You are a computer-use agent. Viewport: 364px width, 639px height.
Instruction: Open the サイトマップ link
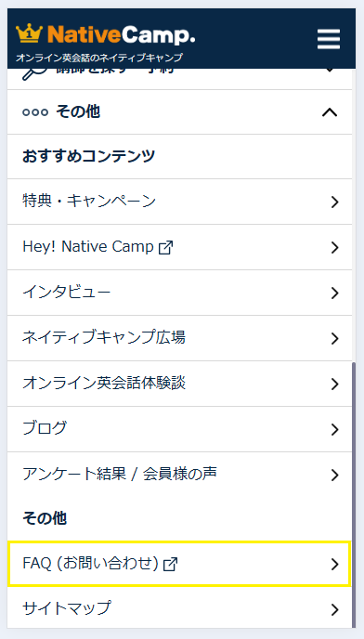(180, 609)
